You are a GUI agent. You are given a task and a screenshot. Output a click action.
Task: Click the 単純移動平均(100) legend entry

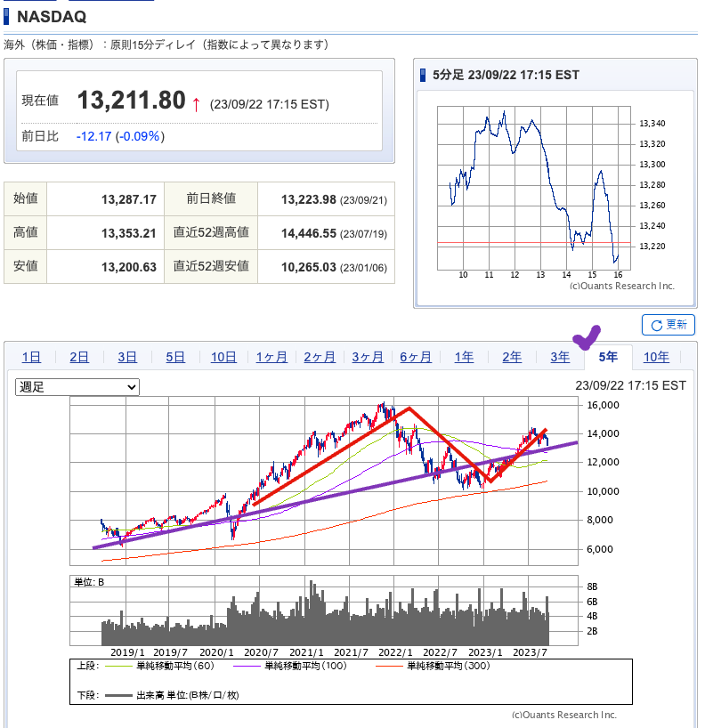click(290, 666)
